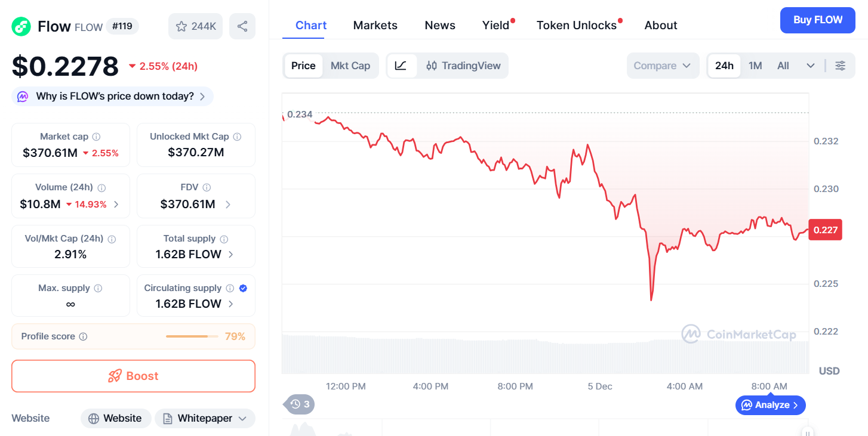
Task: Click the Buy FLOW button
Action: [817, 20]
